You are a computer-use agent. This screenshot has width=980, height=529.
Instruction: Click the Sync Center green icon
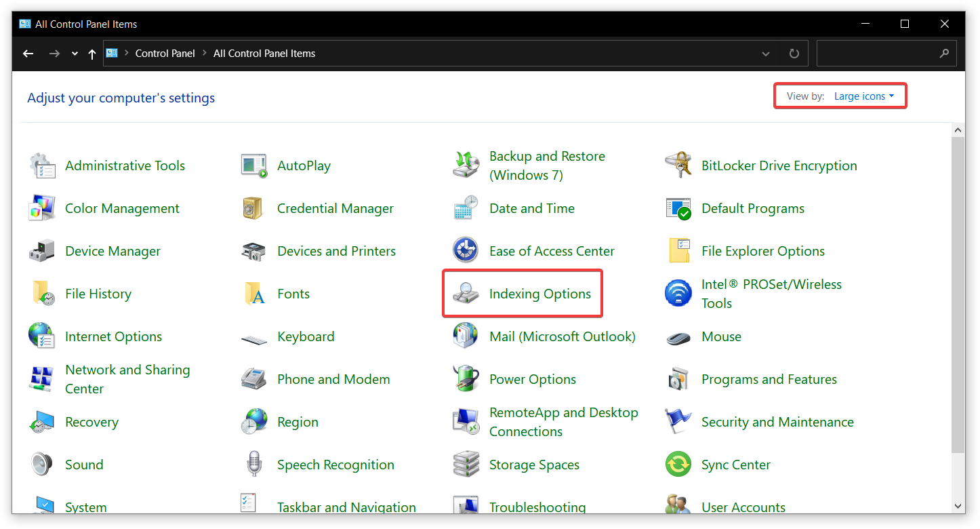(678, 465)
